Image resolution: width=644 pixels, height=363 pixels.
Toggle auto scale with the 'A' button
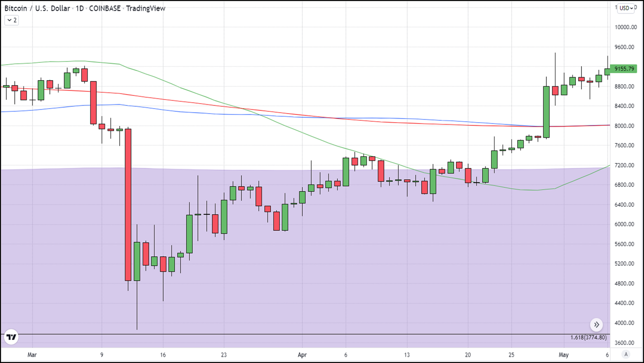click(x=626, y=355)
